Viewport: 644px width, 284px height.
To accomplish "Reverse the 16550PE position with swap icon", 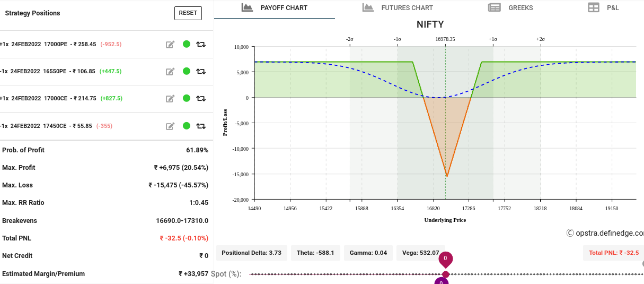I will (201, 72).
